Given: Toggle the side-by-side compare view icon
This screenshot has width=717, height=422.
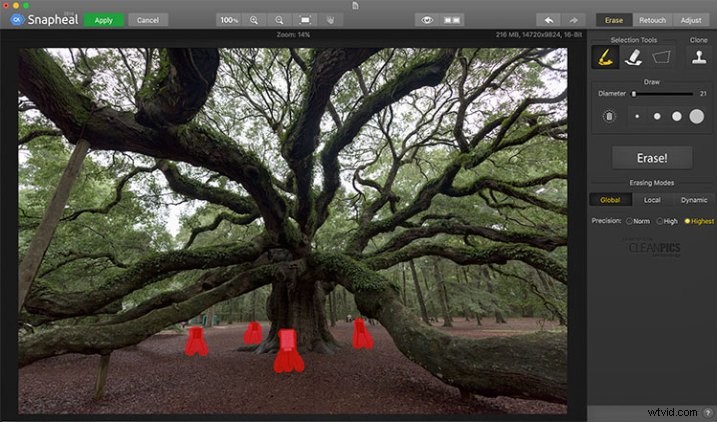Looking at the screenshot, I should tap(452, 20).
